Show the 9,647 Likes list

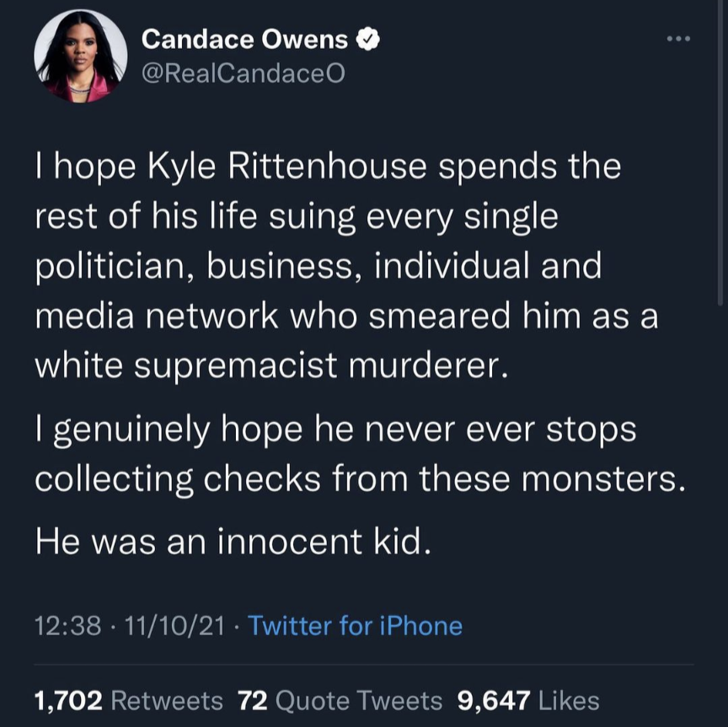(527, 700)
